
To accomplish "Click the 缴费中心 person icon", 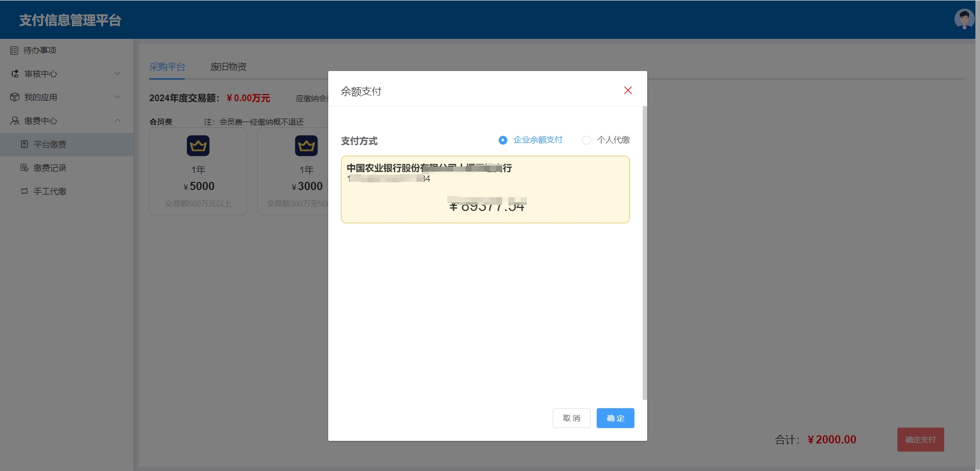I will [x=15, y=121].
